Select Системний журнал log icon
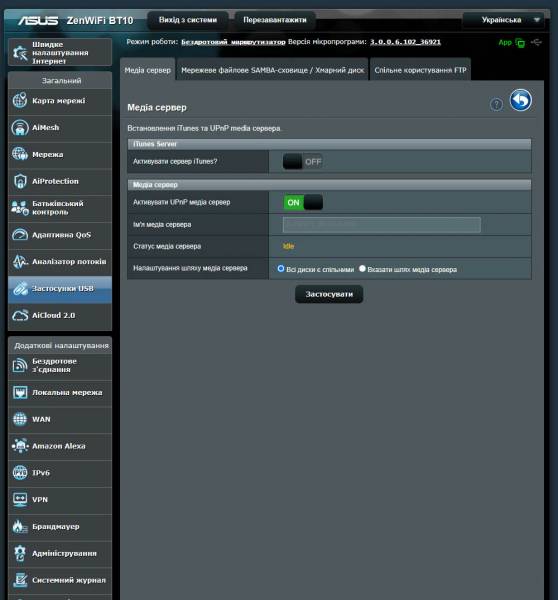The width and height of the screenshot is (558, 600). point(20,580)
